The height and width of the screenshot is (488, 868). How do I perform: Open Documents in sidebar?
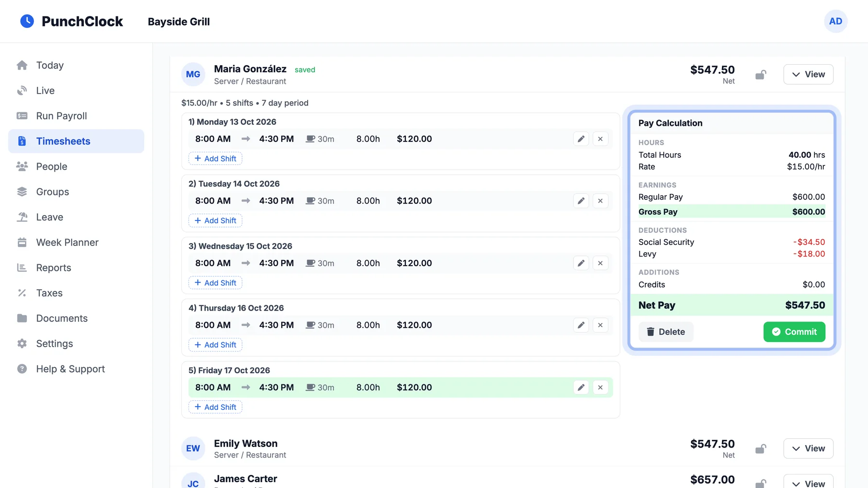click(x=76, y=318)
